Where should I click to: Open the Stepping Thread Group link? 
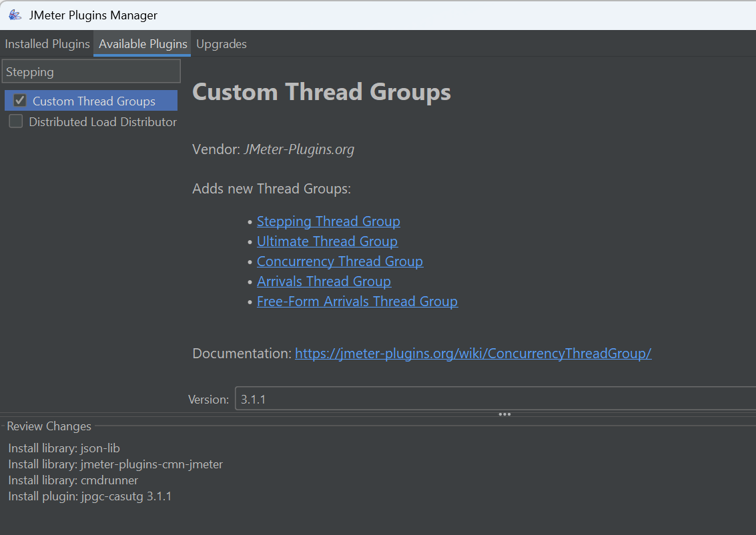click(x=328, y=221)
